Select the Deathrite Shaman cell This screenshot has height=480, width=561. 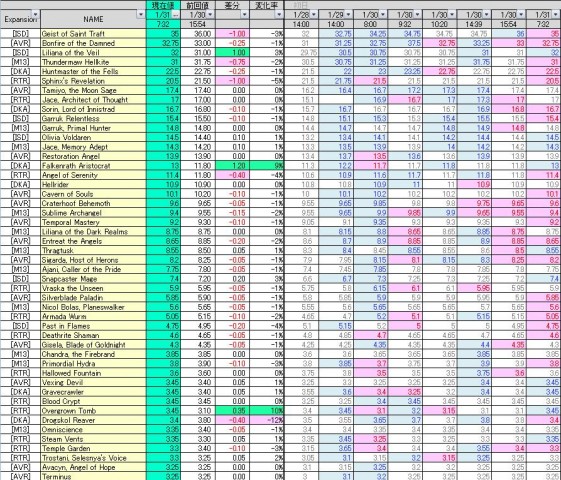(93, 335)
